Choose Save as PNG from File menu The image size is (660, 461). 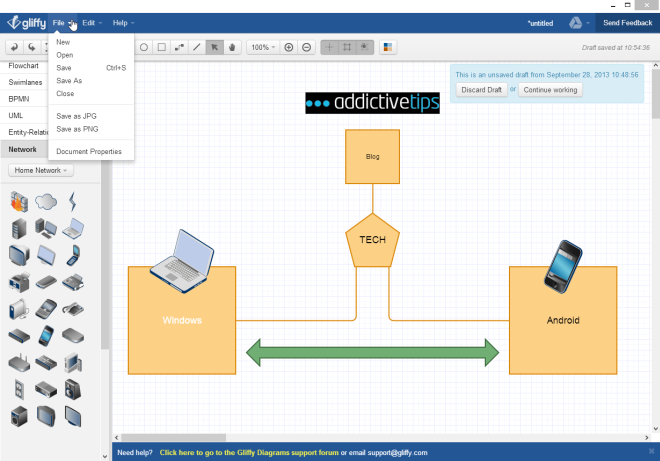pos(76,129)
